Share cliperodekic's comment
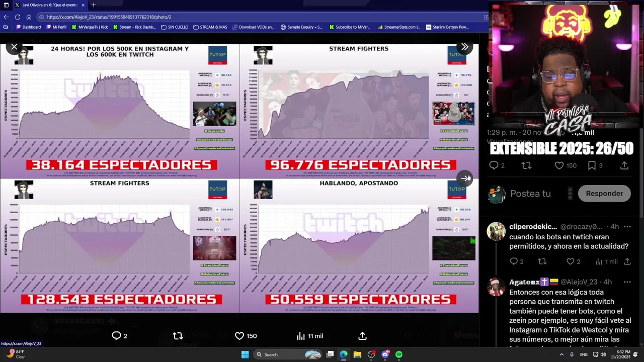The width and height of the screenshot is (644, 362). tap(627, 261)
